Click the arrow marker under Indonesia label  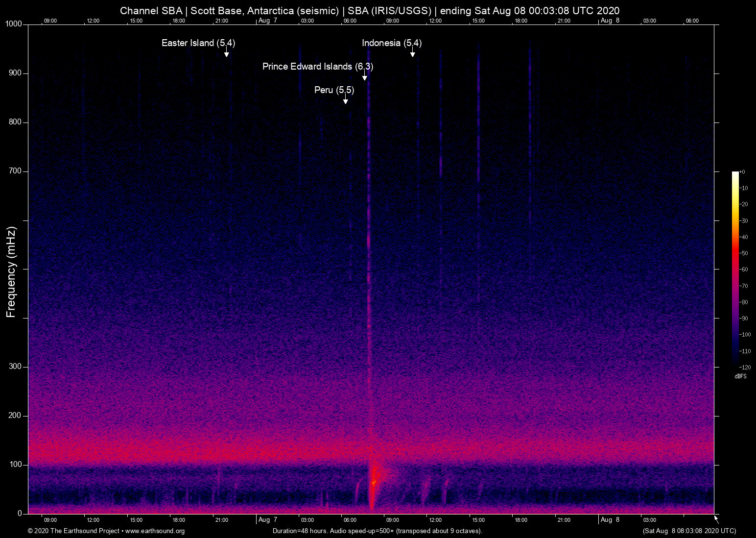pyautogui.click(x=412, y=53)
